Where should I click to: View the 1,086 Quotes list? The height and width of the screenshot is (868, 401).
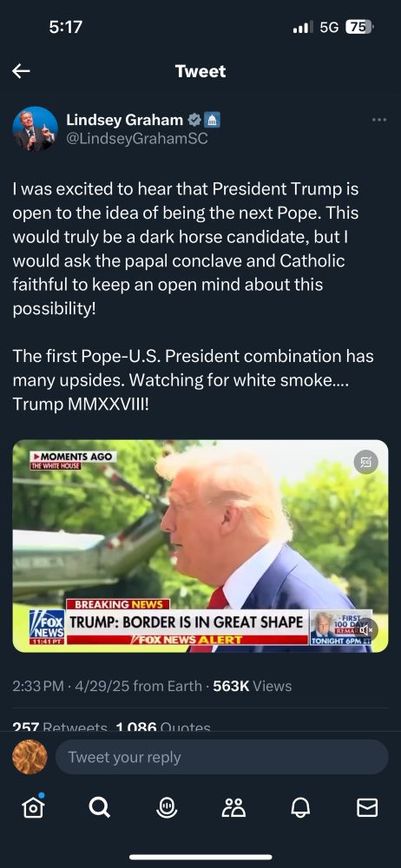point(163,727)
